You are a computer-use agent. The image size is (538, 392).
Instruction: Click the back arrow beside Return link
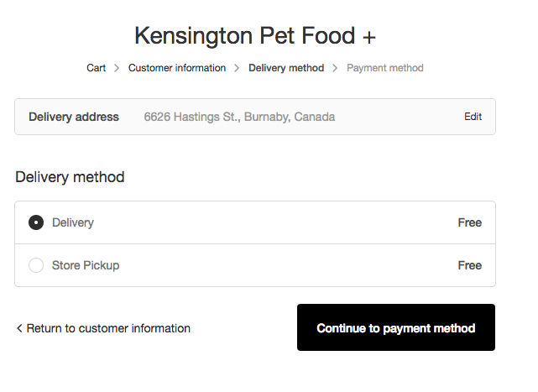[x=19, y=328]
